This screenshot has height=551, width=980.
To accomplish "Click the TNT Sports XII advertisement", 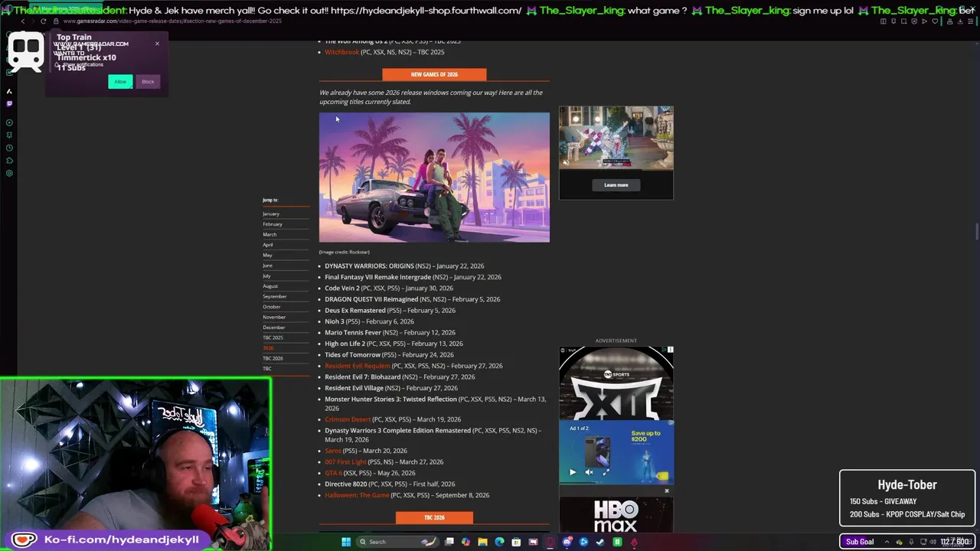I will 616,383.
